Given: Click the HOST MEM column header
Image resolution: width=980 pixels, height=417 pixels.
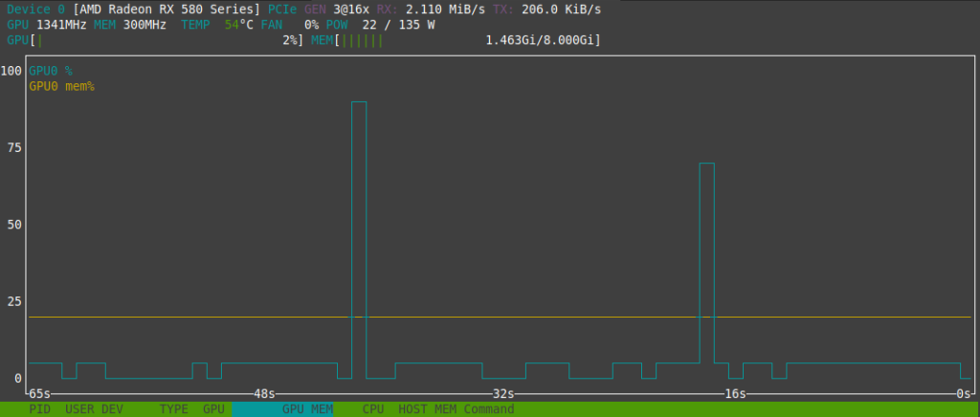Looking at the screenshot, I should [427, 409].
